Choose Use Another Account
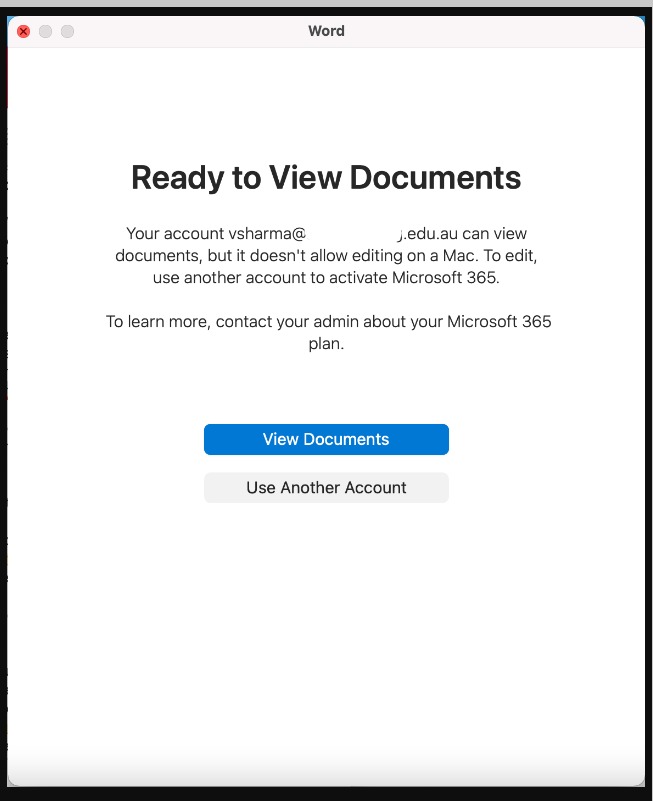Viewport: 653px width, 801px height. tap(326, 487)
